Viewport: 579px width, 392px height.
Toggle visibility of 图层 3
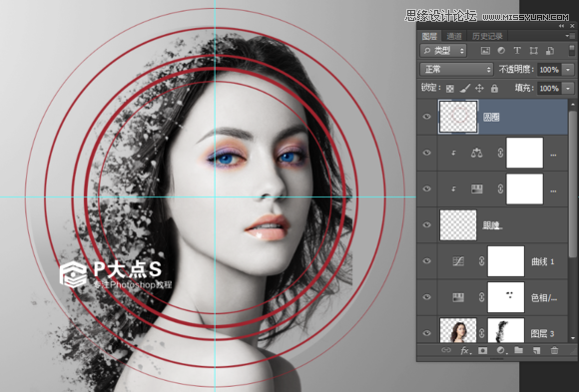pyautogui.click(x=427, y=333)
